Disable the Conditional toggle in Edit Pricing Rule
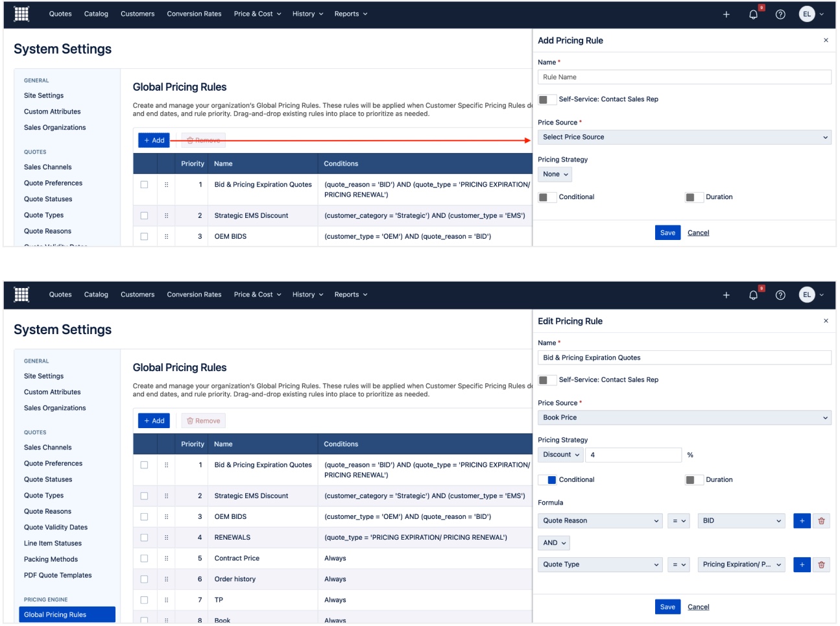840x626 pixels. (x=547, y=480)
